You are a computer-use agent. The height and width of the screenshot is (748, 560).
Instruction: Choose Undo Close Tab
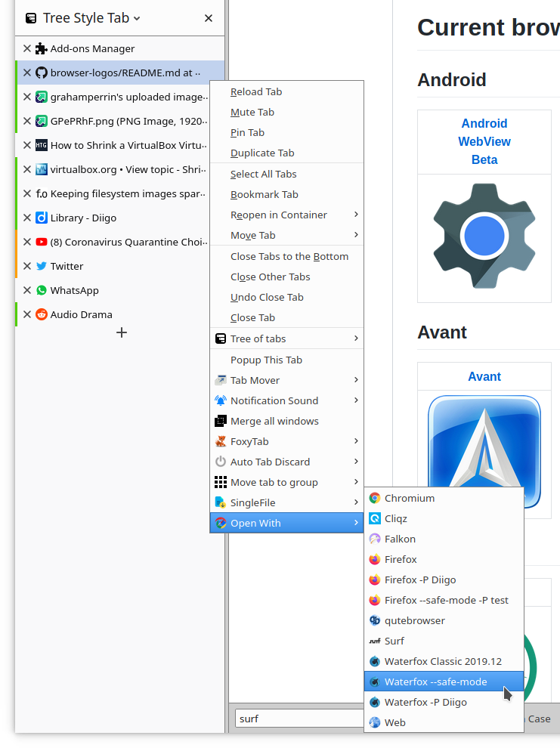click(x=286, y=297)
